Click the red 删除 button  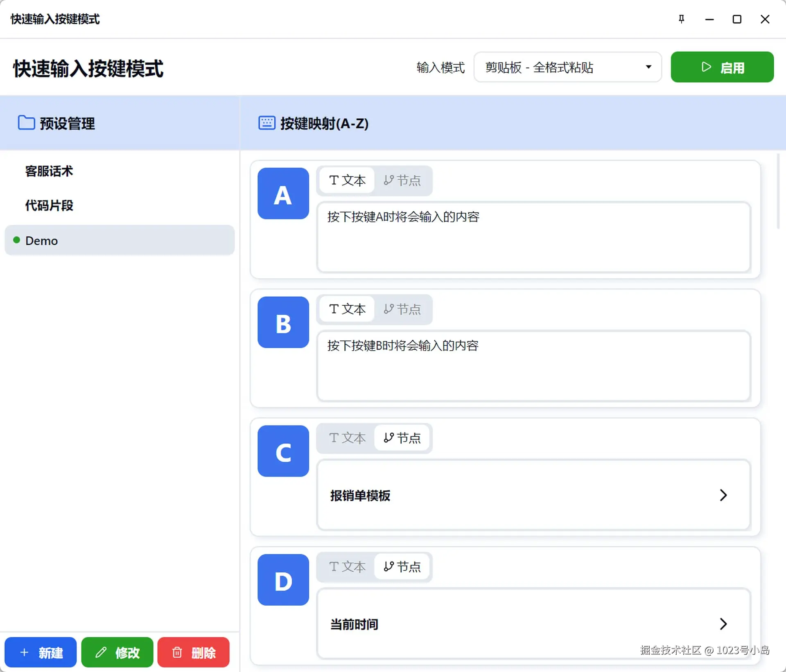click(193, 652)
